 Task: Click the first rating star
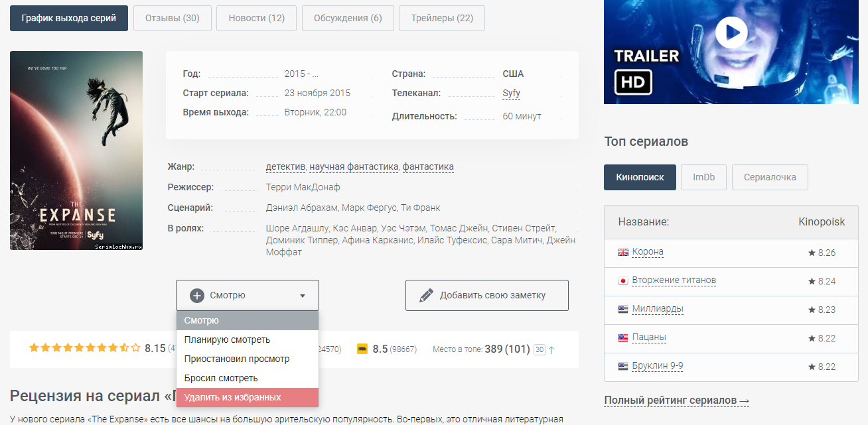[x=35, y=348]
